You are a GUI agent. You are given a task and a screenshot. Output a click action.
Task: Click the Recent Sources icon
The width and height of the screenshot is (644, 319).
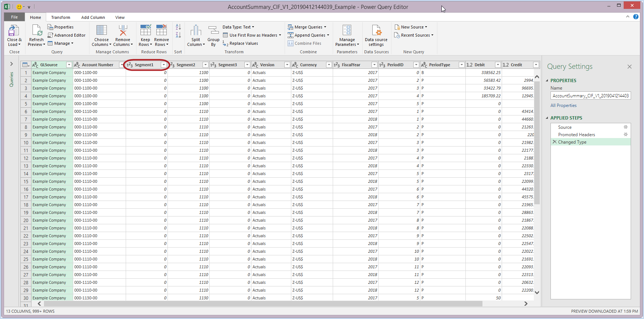[397, 35]
